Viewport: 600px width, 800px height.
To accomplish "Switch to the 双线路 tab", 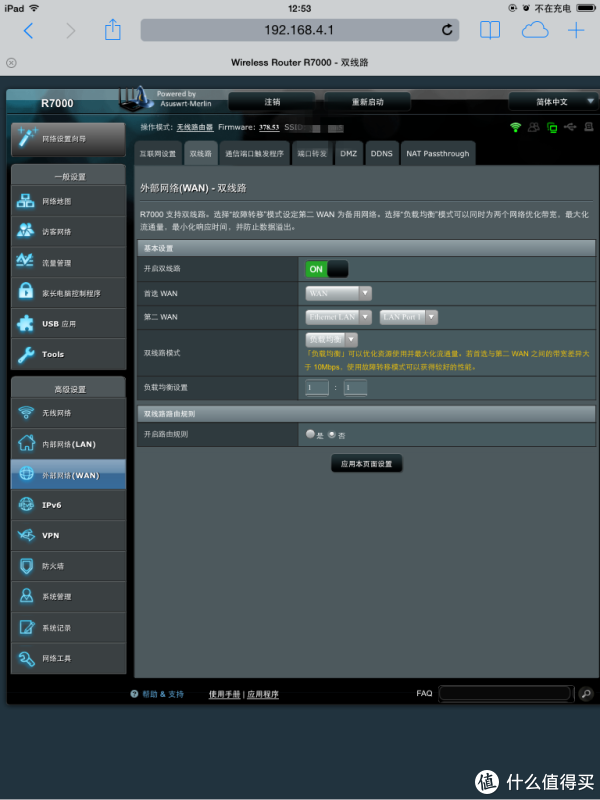I will coord(201,154).
